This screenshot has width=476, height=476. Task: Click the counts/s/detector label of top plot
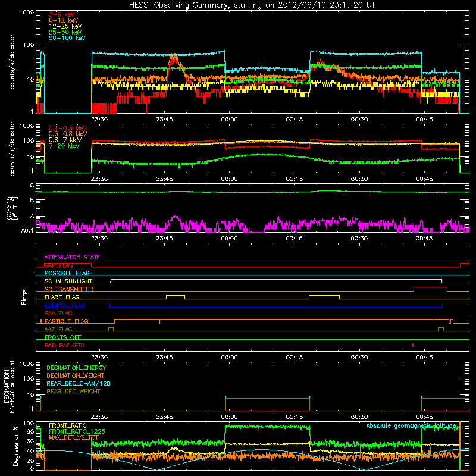point(12,62)
